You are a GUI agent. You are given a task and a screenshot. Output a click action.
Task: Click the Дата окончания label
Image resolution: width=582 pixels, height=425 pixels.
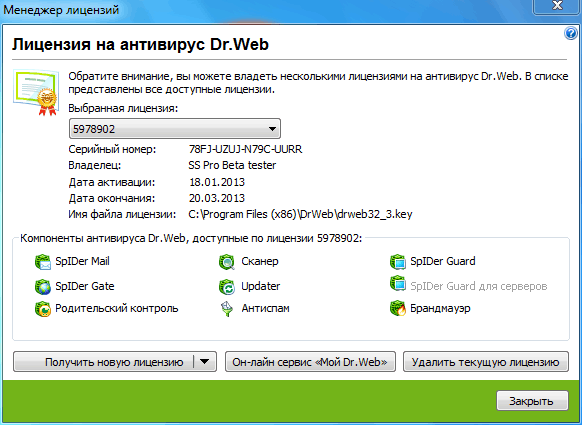point(112,198)
